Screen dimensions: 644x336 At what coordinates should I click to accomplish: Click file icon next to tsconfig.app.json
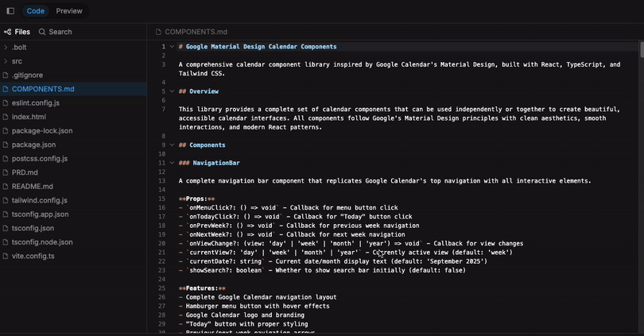coord(6,214)
